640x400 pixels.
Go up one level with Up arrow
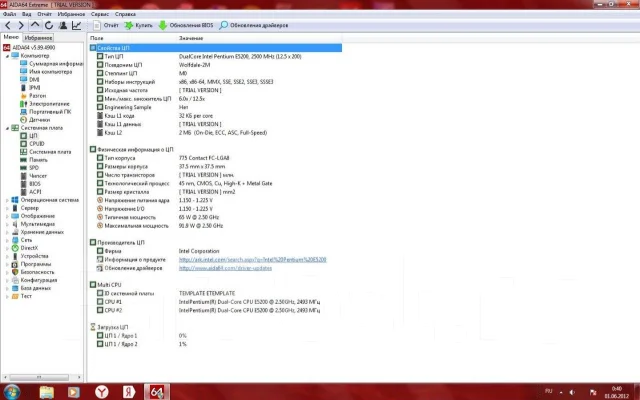(35, 25)
